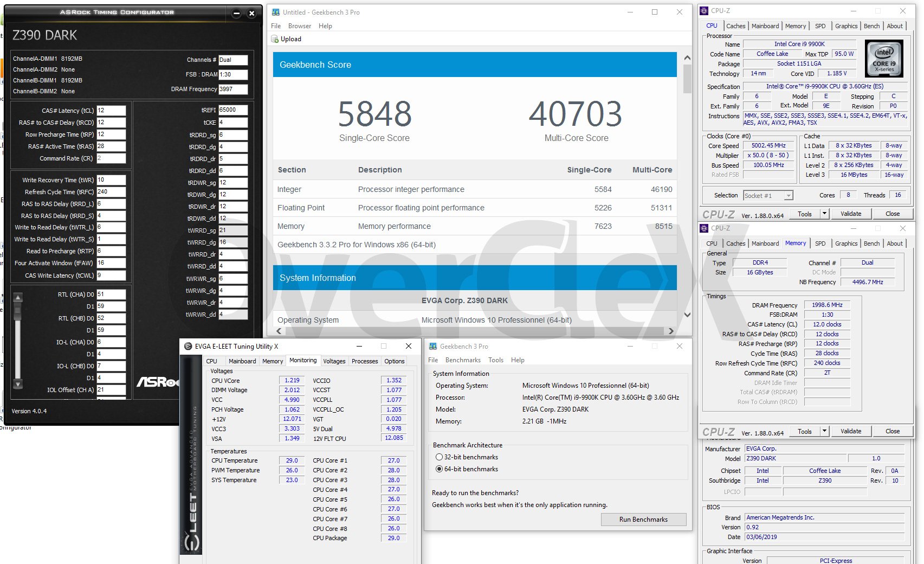
Task: Click the Single-Core Score 5848
Action: [x=374, y=114]
